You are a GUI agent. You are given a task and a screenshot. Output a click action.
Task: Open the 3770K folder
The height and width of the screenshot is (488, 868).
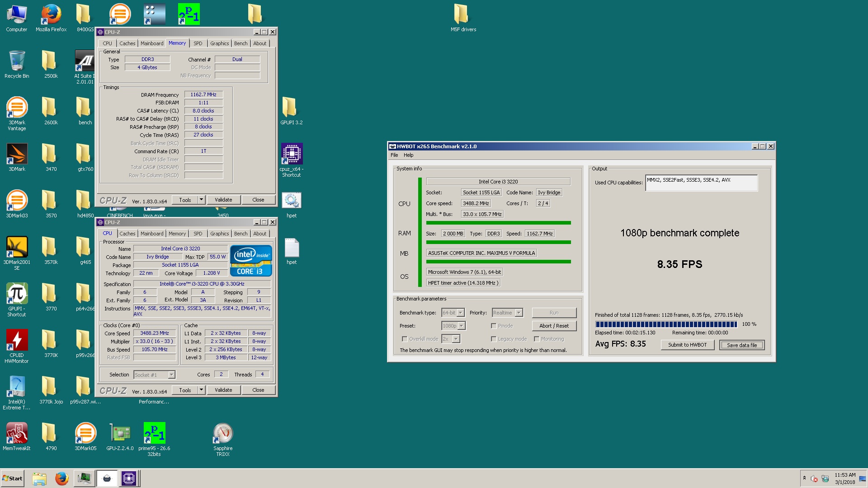51,344
